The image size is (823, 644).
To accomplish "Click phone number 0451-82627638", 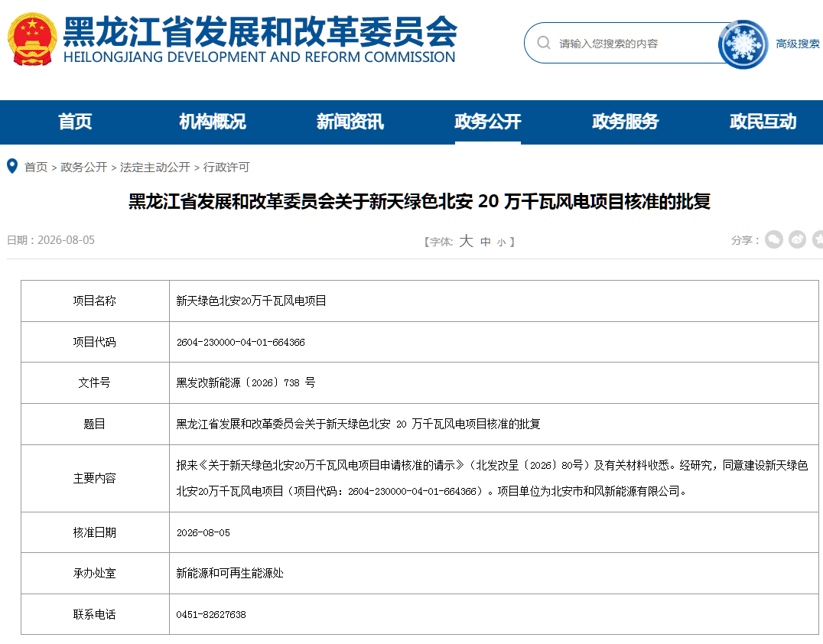I will point(211,615).
